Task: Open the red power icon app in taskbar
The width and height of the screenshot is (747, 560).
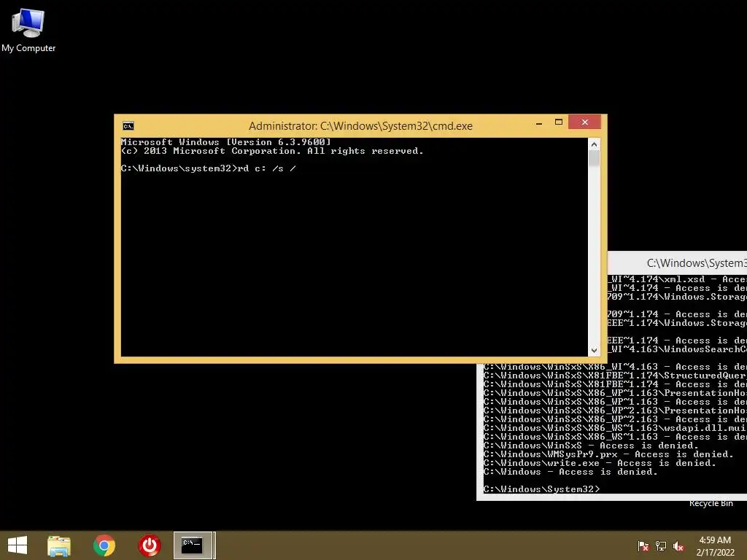Action: (x=150, y=545)
